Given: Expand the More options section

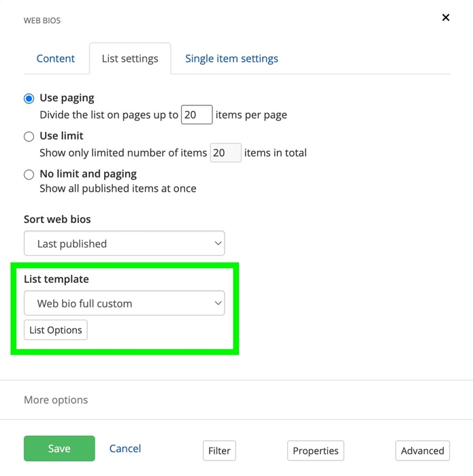Looking at the screenshot, I should pyautogui.click(x=56, y=400).
